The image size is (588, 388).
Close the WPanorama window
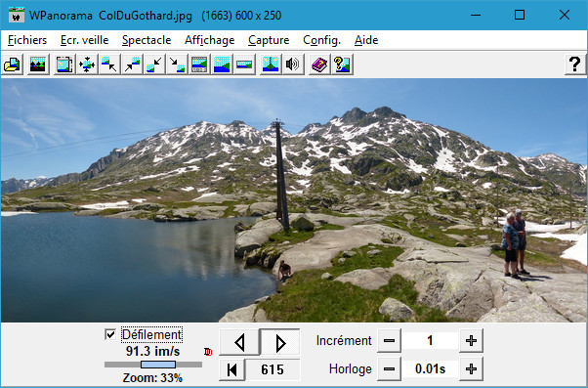tap(565, 15)
